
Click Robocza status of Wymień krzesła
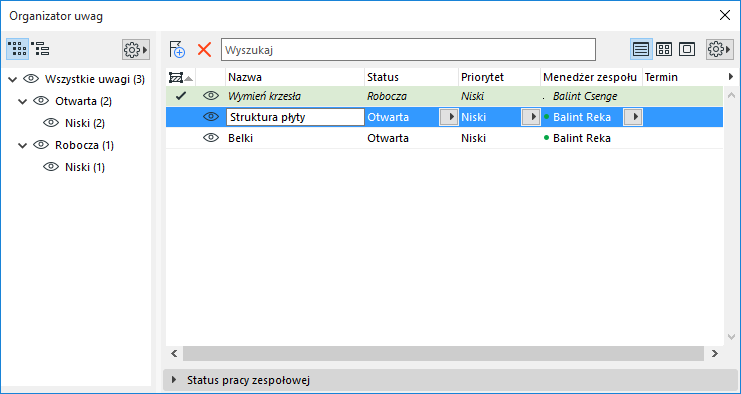point(387,96)
